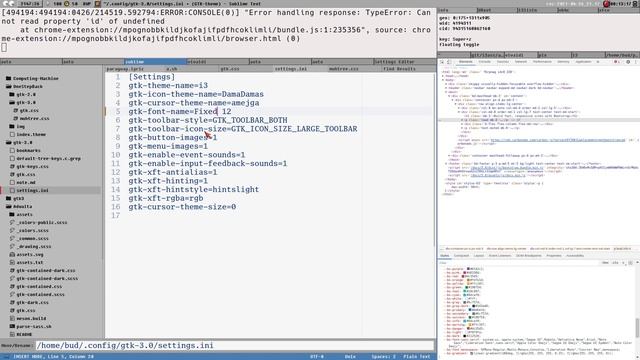Click line 14 gtk-xft-hintstyle=hintslight

point(193,189)
